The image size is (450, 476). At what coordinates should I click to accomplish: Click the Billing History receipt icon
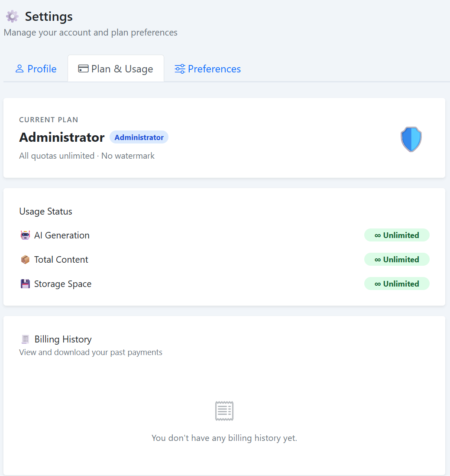point(26,339)
